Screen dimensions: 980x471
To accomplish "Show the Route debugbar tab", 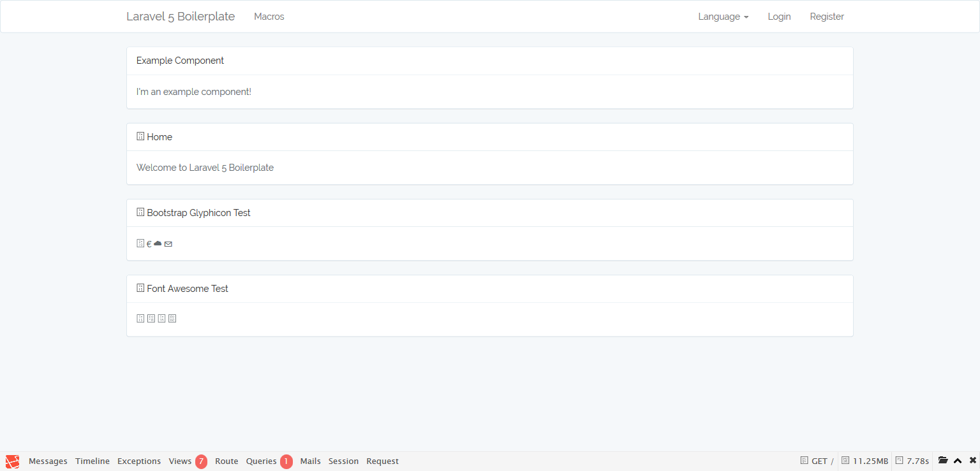I will click(x=226, y=461).
